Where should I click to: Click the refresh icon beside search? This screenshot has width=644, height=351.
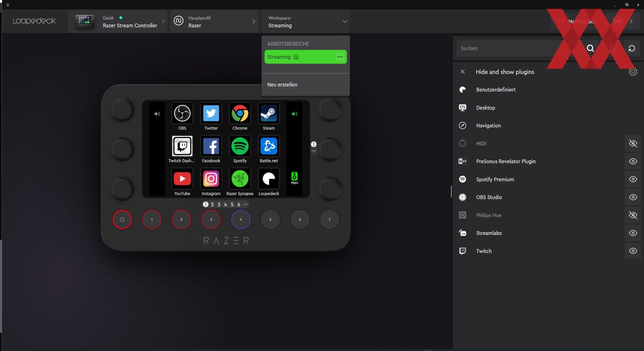632,48
